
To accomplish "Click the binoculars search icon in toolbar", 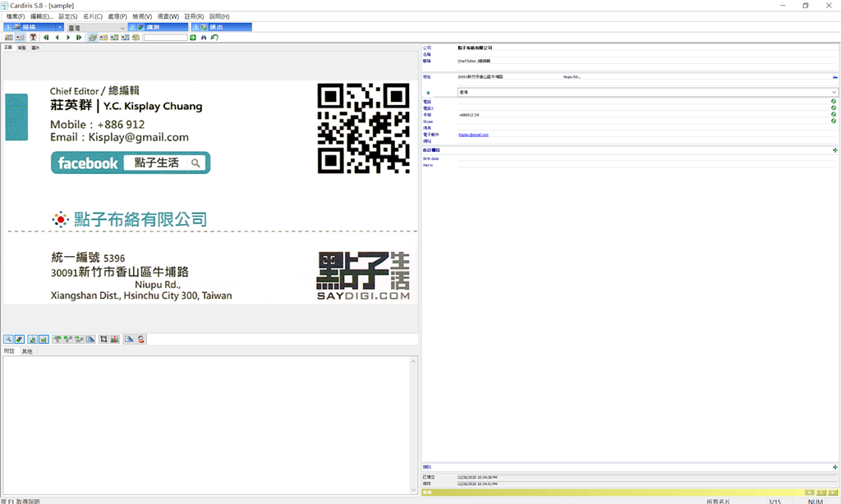I will click(204, 38).
